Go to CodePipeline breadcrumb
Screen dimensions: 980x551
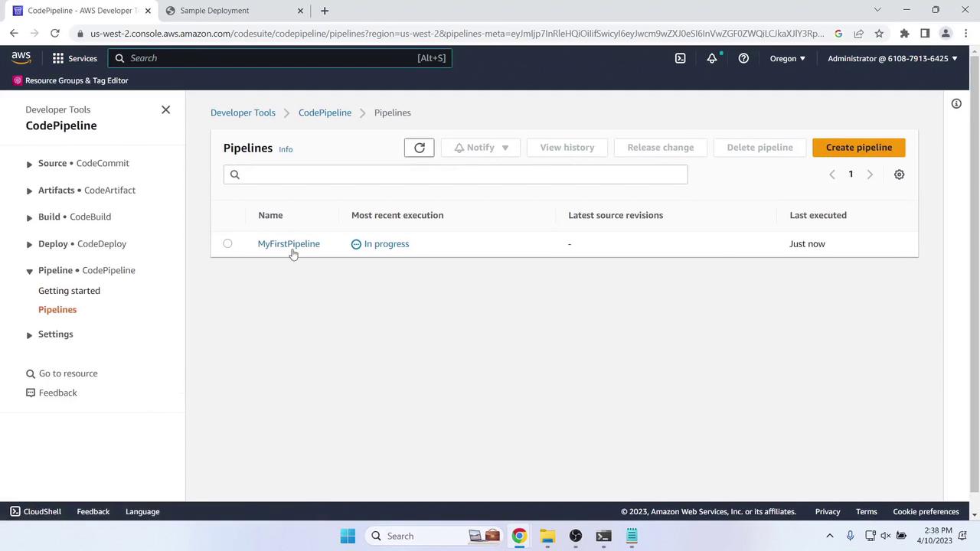pyautogui.click(x=325, y=112)
